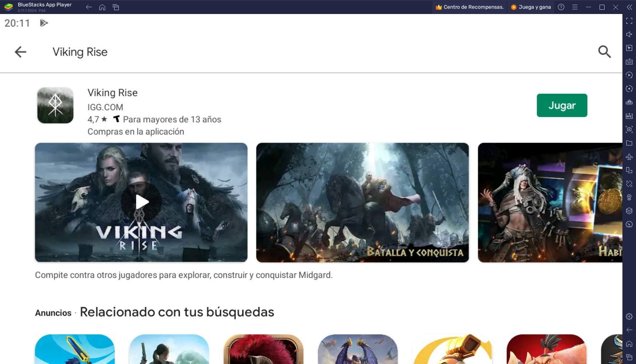Open related app with purple dragons
This screenshot has height=364, width=636.
point(358,349)
